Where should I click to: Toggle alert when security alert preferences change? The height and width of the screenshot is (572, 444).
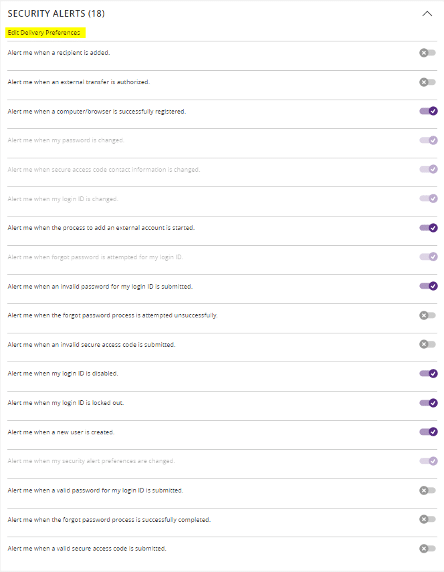(428, 461)
